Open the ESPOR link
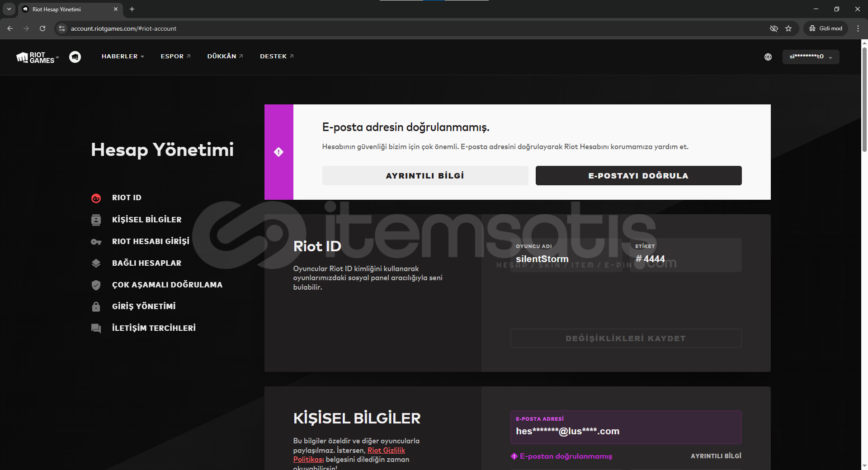Viewport: 868px width, 470px height. (x=176, y=56)
